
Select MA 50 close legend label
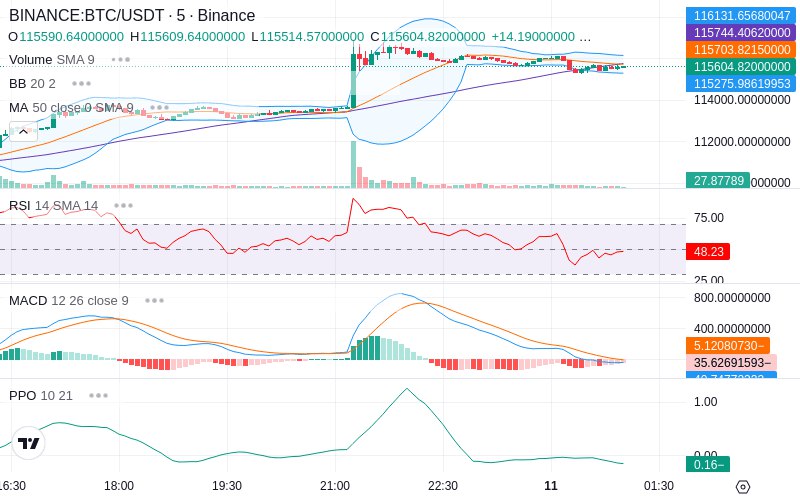point(71,108)
